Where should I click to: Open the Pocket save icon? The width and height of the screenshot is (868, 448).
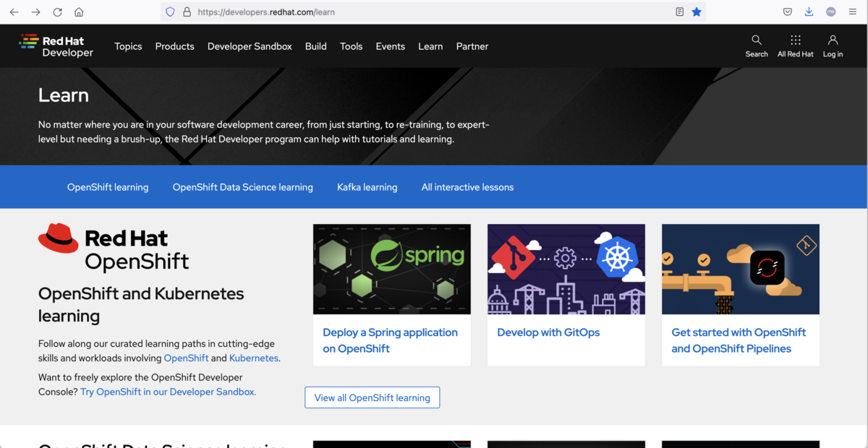(788, 12)
